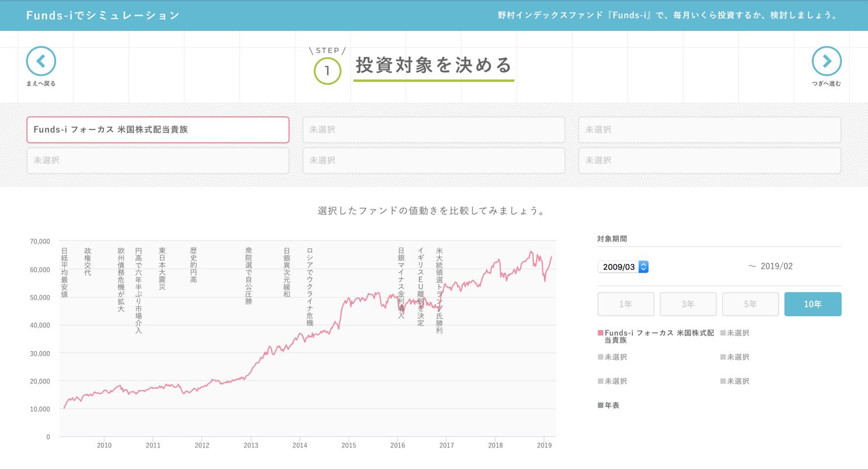Image resolution: width=868 pixels, height=469 pixels.
Task: Click the 政権交代 event marker in chart
Action: click(x=88, y=262)
